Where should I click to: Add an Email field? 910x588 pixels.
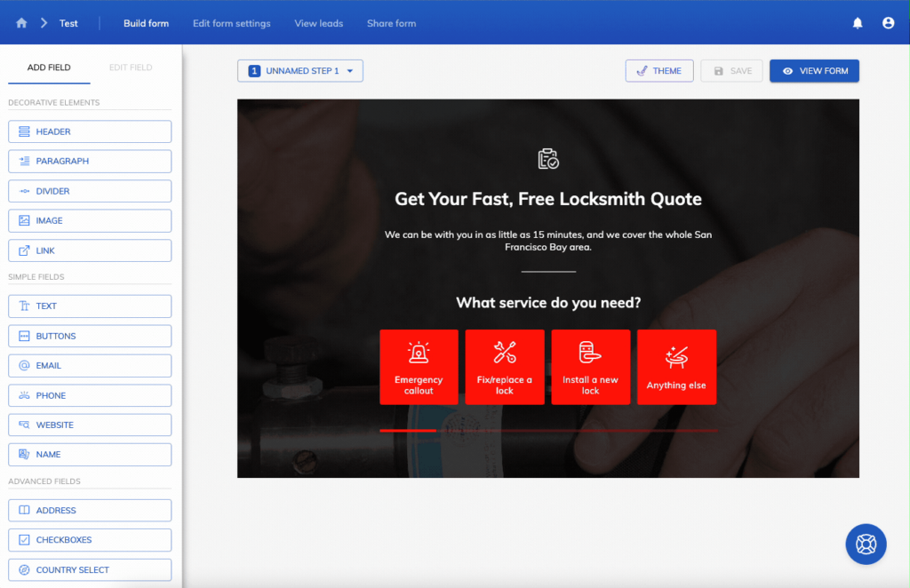[x=90, y=366]
